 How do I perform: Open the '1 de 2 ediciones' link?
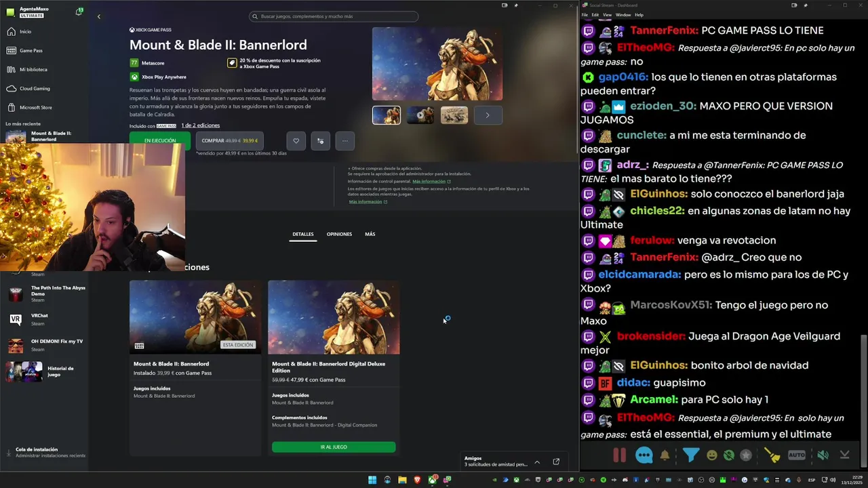(x=201, y=125)
